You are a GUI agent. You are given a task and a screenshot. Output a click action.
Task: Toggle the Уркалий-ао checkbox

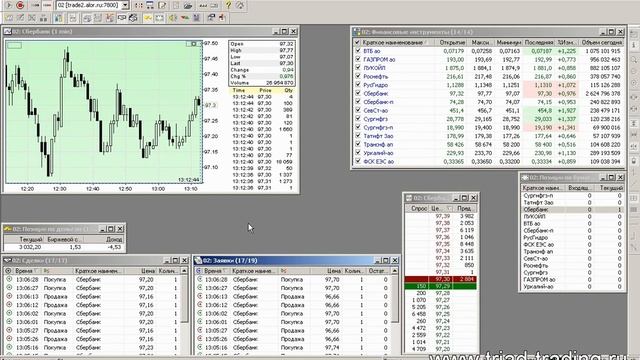[358, 153]
